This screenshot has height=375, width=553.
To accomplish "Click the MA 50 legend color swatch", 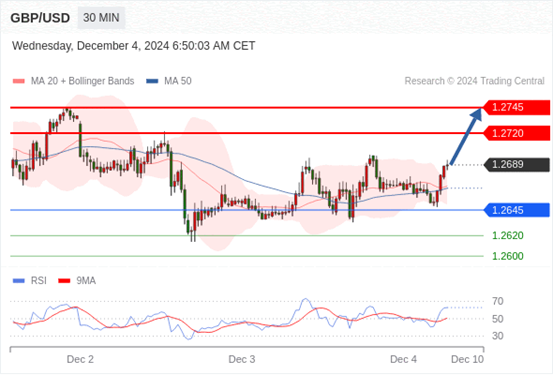I will pos(152,81).
